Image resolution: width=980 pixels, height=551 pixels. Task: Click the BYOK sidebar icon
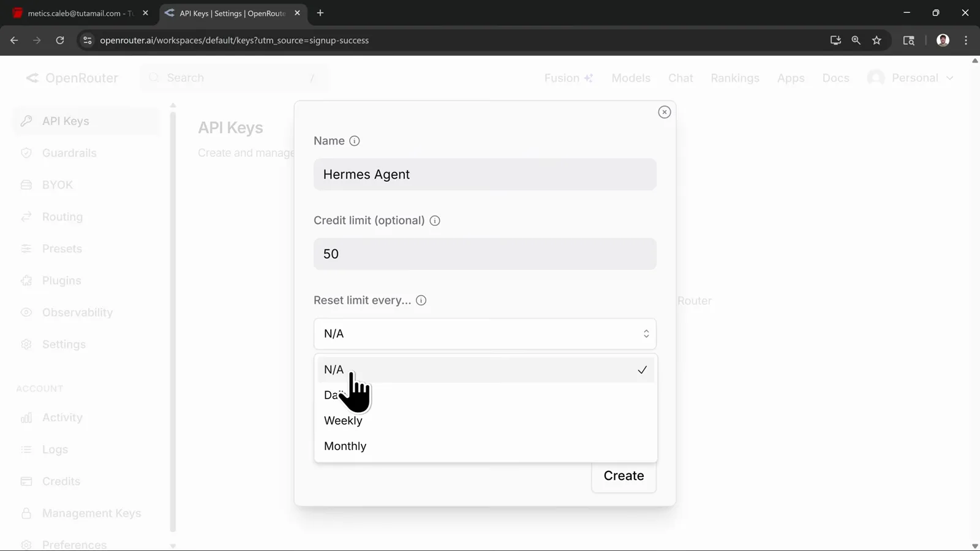[26, 185]
